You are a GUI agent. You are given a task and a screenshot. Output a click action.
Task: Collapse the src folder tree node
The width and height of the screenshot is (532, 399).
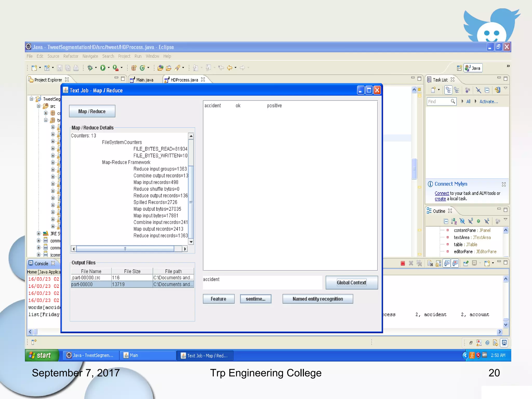(x=38, y=106)
